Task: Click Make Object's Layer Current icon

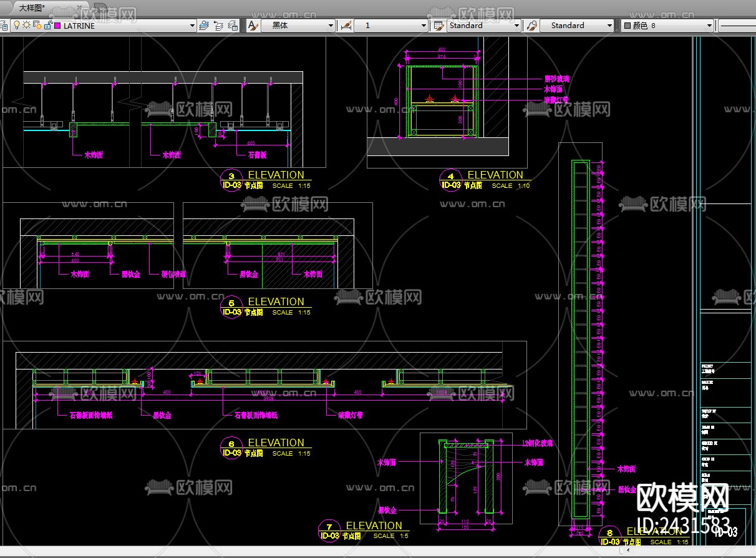Action: (204, 26)
